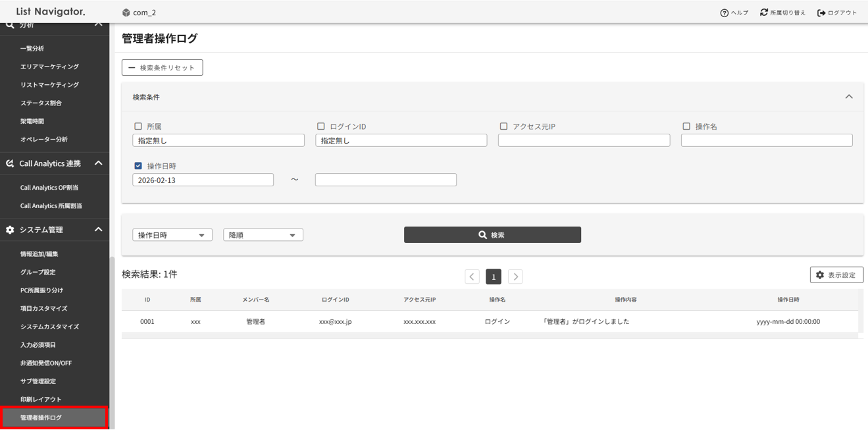
Task: Click the start date field showing 2026-02-13
Action: coord(203,179)
